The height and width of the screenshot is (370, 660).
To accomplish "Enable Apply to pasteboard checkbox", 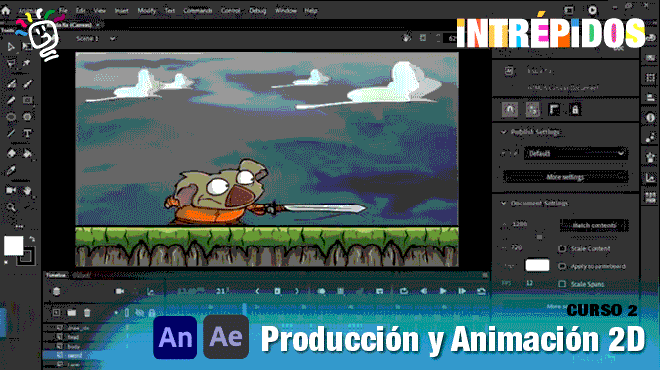I will (562, 266).
